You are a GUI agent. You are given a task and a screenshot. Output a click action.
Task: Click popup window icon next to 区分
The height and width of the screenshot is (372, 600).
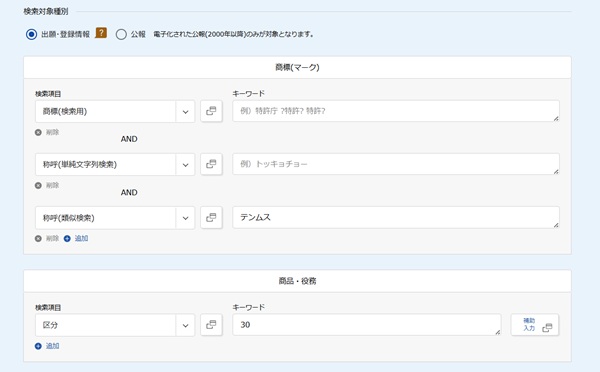pos(211,325)
